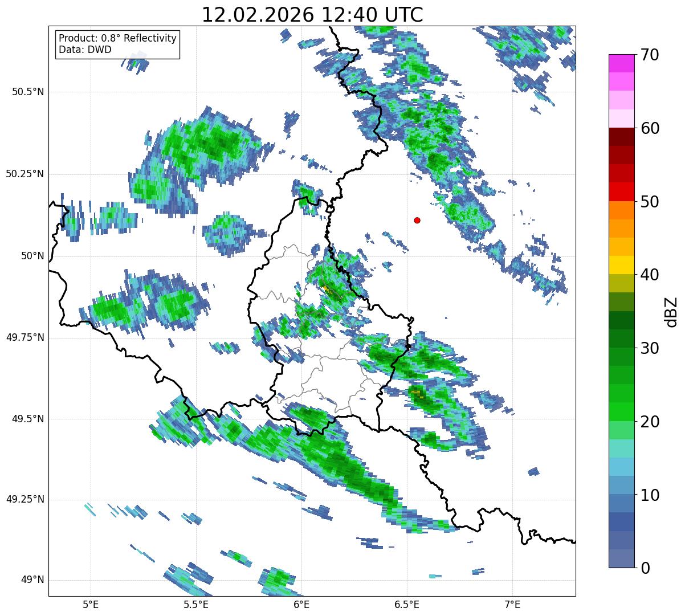Click the 49.25°N latitude label

click(25, 499)
